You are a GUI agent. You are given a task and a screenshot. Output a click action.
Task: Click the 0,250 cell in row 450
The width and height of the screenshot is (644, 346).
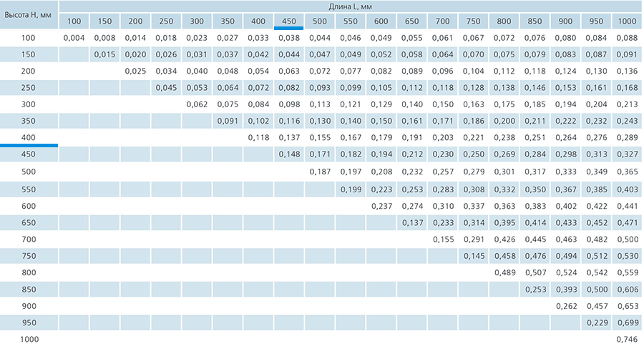(474, 154)
